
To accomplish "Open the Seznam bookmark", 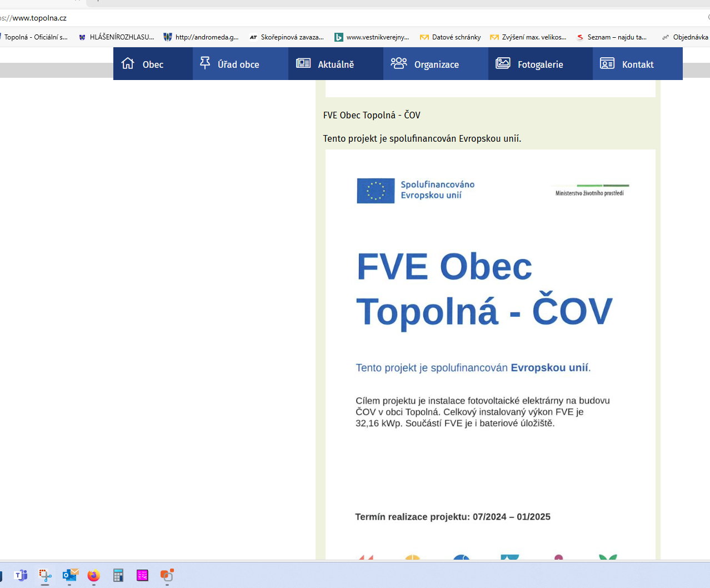I will click(616, 37).
